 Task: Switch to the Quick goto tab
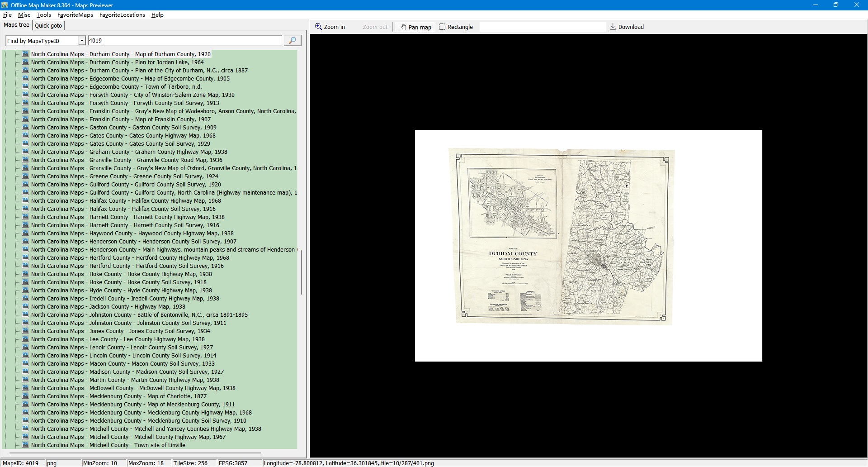48,26
